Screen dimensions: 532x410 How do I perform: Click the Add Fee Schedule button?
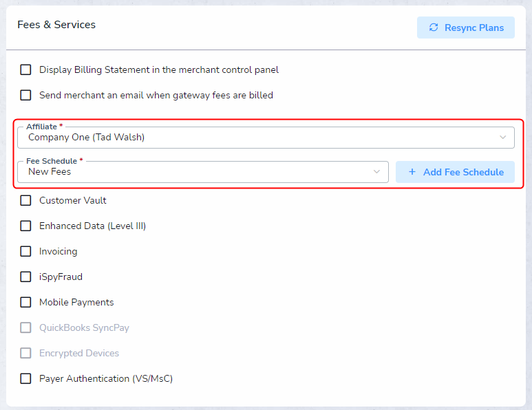pos(455,172)
